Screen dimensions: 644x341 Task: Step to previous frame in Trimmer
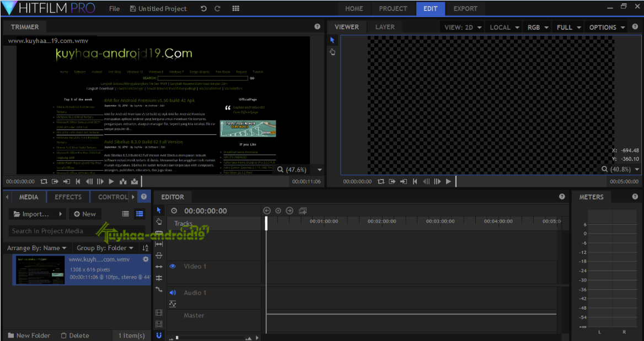click(89, 181)
